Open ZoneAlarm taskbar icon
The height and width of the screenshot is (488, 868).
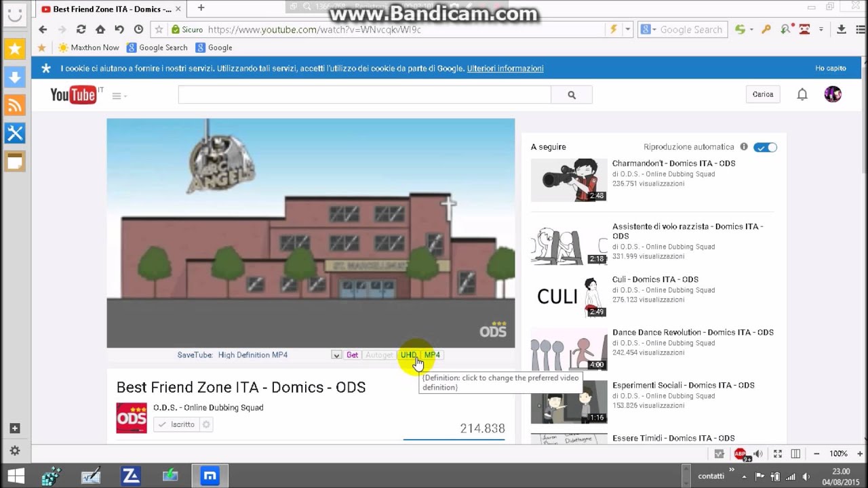(x=131, y=476)
